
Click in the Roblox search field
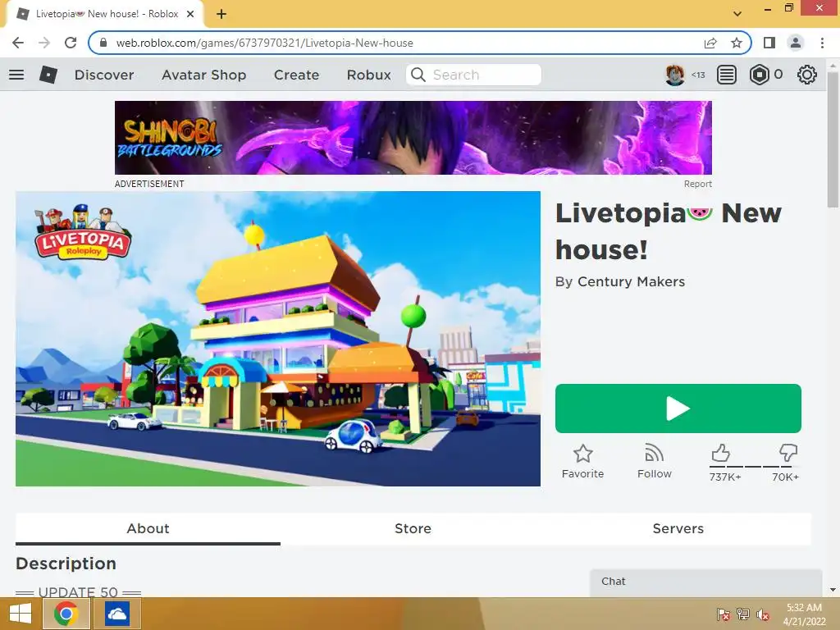pos(473,75)
